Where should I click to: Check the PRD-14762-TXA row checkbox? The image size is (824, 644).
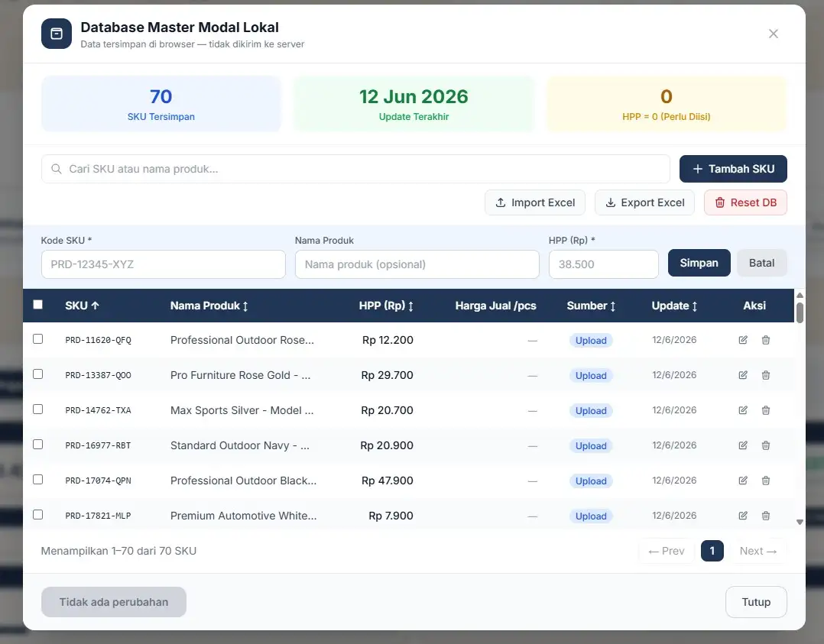[x=38, y=409]
